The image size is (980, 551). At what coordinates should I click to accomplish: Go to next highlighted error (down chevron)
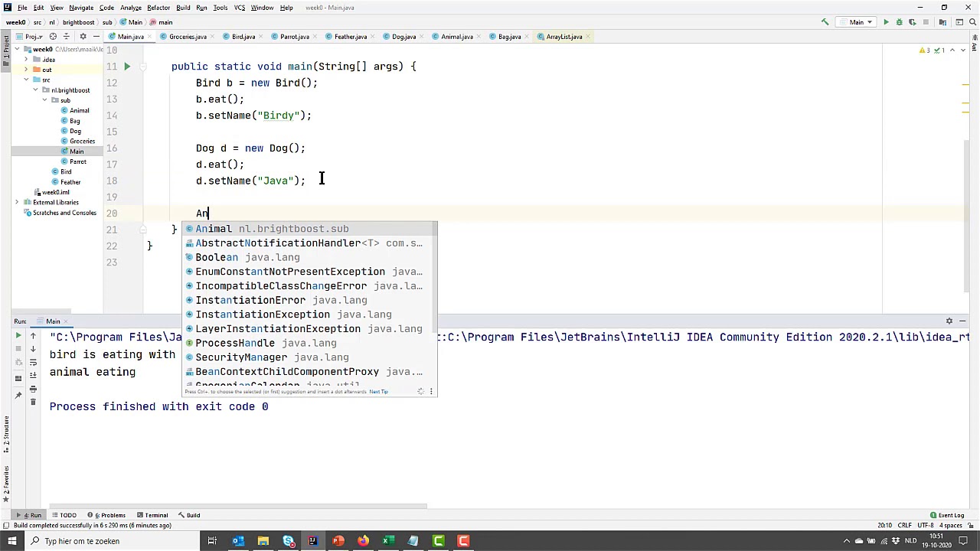[x=963, y=51]
